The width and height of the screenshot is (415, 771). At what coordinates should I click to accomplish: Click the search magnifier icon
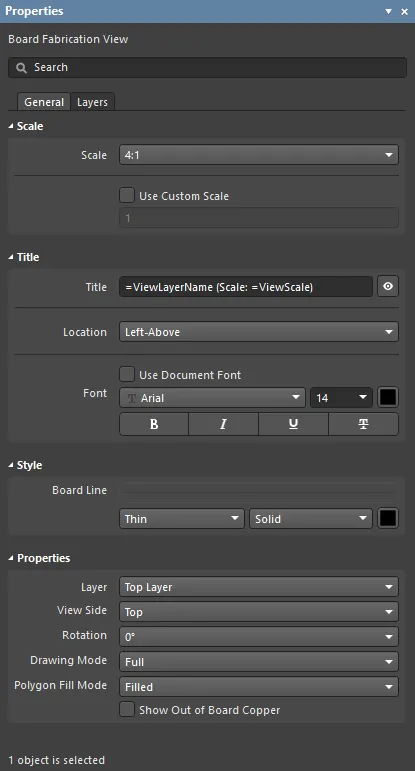(x=21, y=68)
